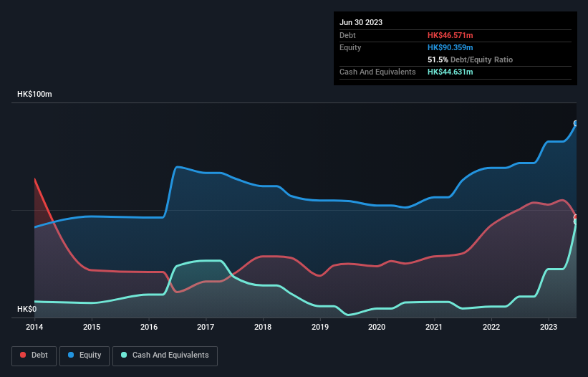The image size is (588, 377).
Task: Toggle the Equity series legend button
Action: pyautogui.click(x=85, y=355)
